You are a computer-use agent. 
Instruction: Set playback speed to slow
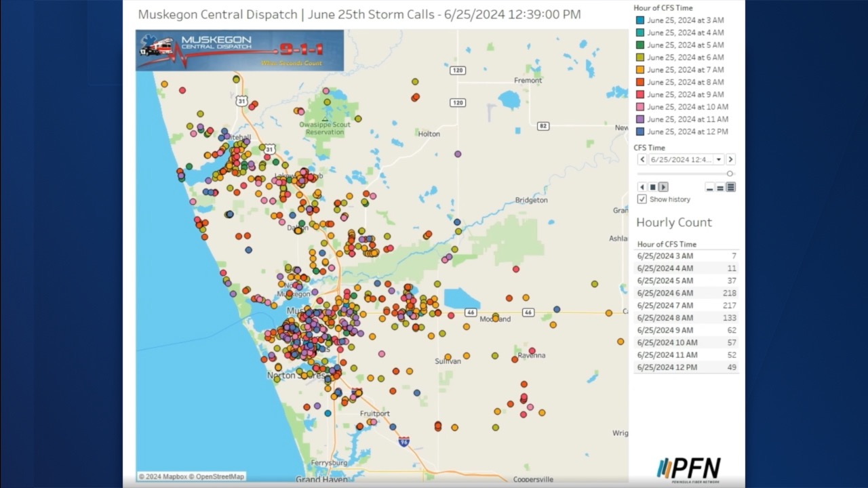tap(709, 188)
